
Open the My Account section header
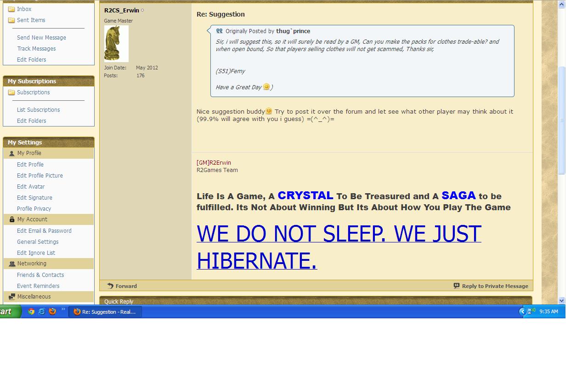[32, 219]
